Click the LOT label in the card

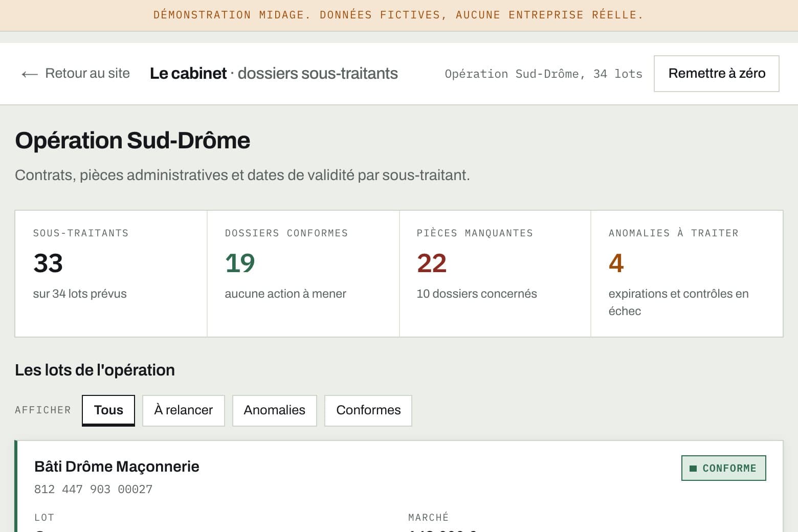click(x=44, y=518)
